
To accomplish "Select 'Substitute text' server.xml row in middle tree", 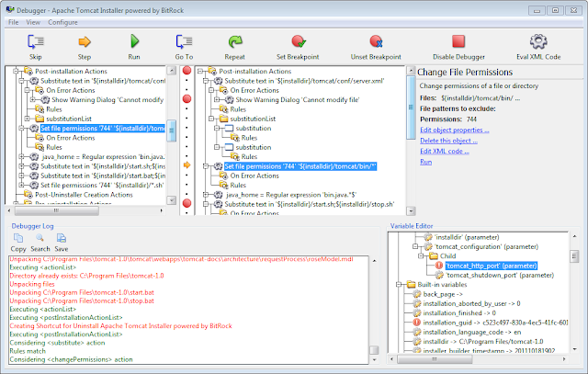I will pyautogui.click(x=304, y=81).
